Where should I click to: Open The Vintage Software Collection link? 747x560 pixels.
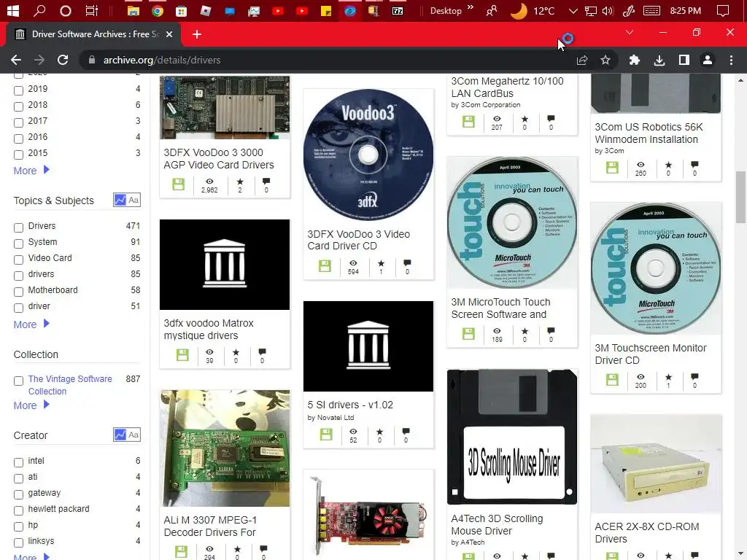pos(70,385)
